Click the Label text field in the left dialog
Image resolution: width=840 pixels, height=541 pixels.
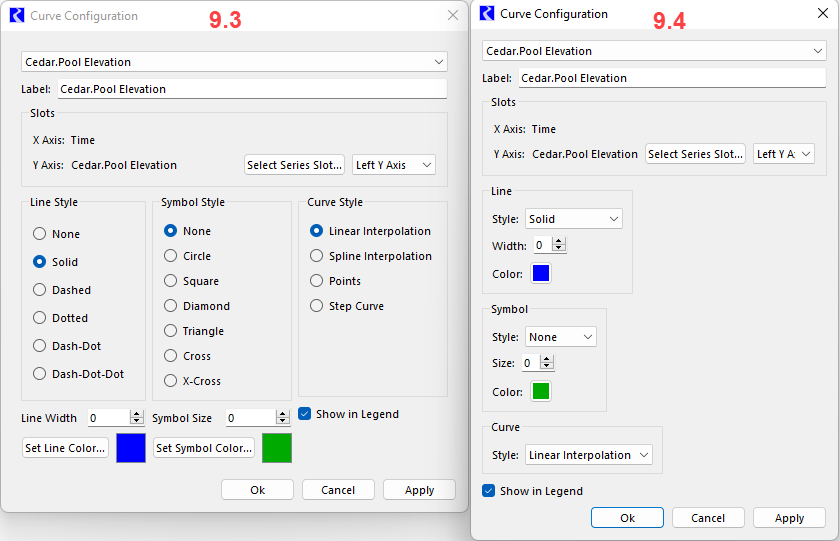pos(251,89)
